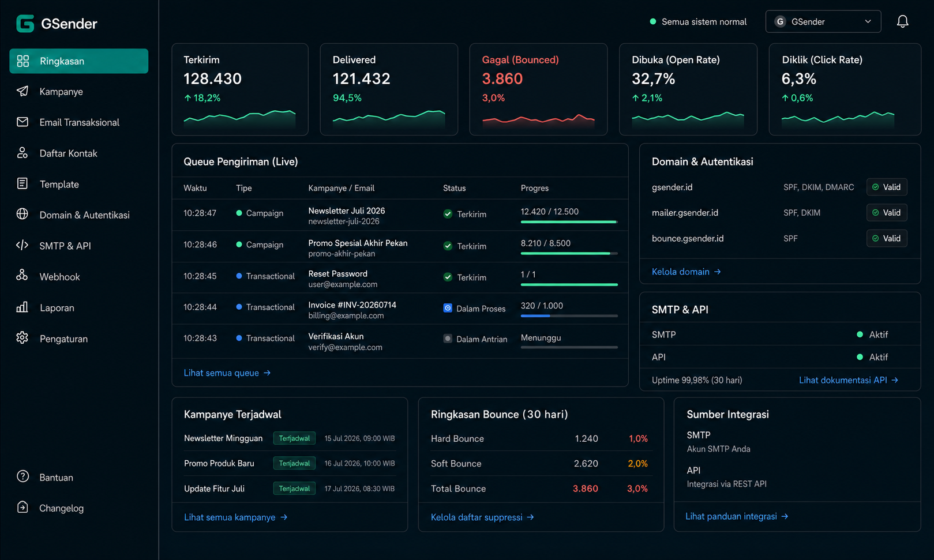Click the Valid badge for mailer.gsender.id

[887, 212]
